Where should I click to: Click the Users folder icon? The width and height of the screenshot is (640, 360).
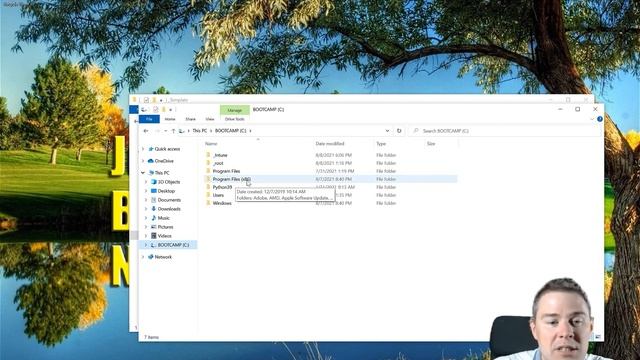coord(208,195)
